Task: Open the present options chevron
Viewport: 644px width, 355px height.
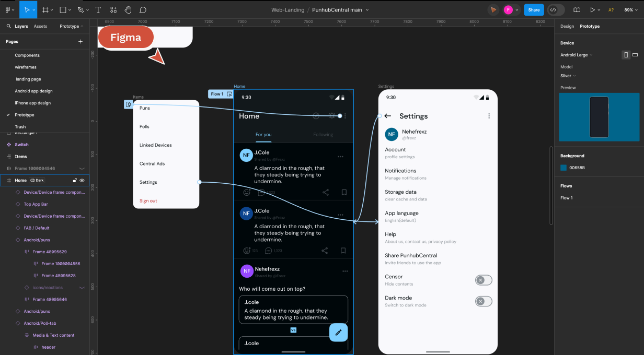Action: pyautogui.click(x=599, y=9)
